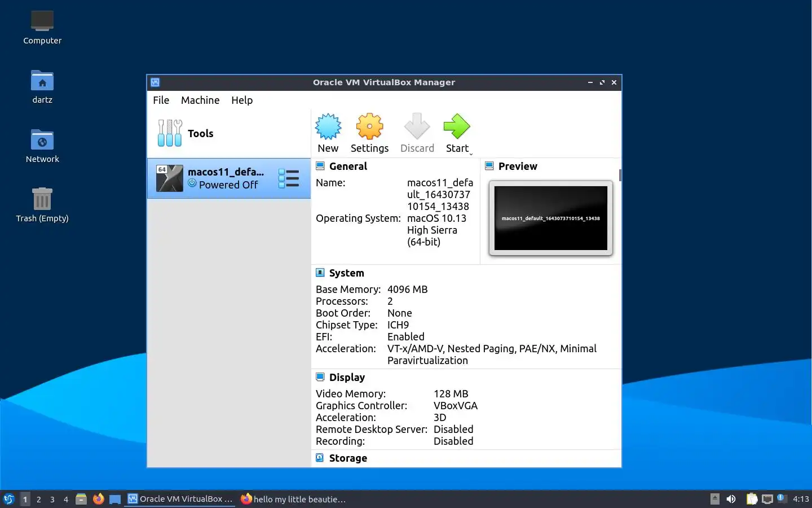Switch to Firefox 'hello my little beautie' window

[x=293, y=499]
